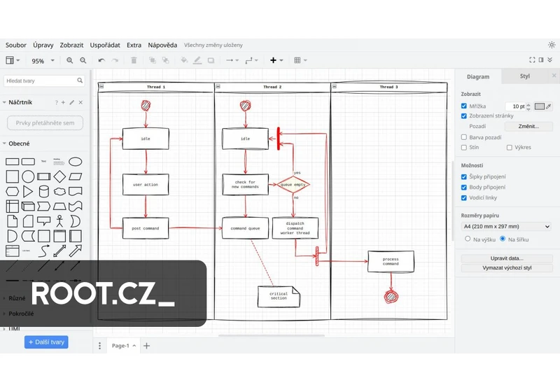The image size is (560, 392).
Task: Click the zoom out magnifier icon
Action: click(83, 60)
